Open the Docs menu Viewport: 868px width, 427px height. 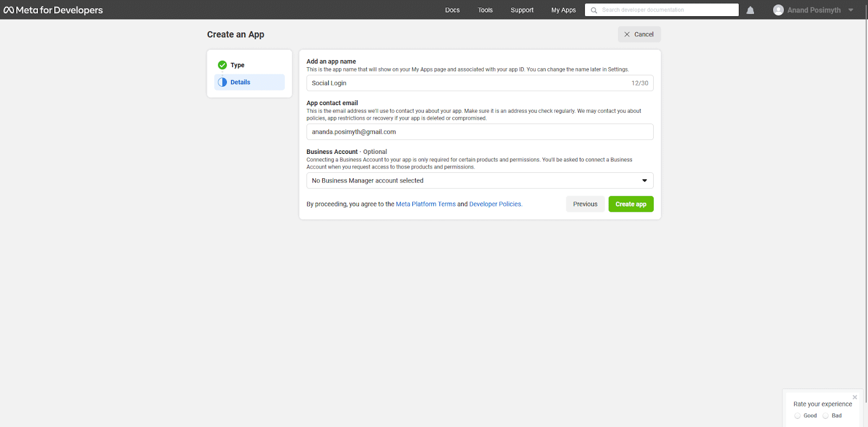tap(452, 10)
